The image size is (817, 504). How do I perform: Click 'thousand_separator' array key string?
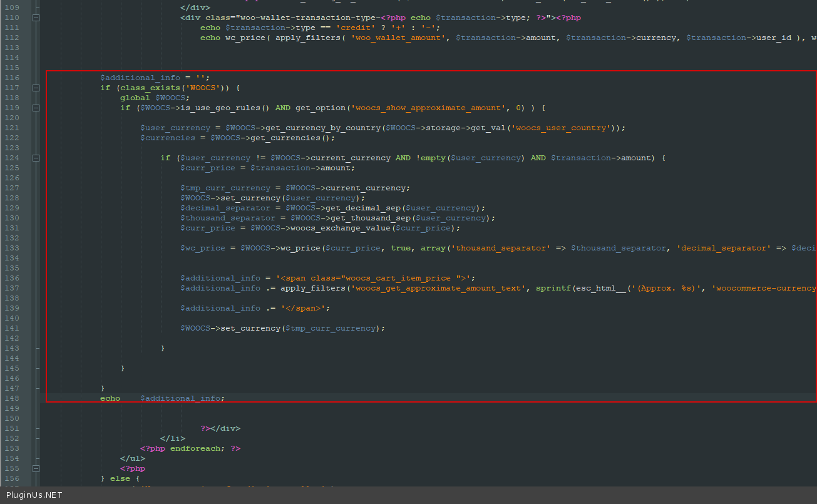point(501,248)
